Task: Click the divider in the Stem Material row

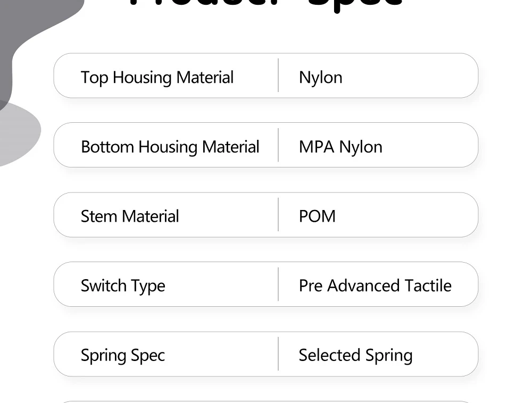Action: pos(278,215)
